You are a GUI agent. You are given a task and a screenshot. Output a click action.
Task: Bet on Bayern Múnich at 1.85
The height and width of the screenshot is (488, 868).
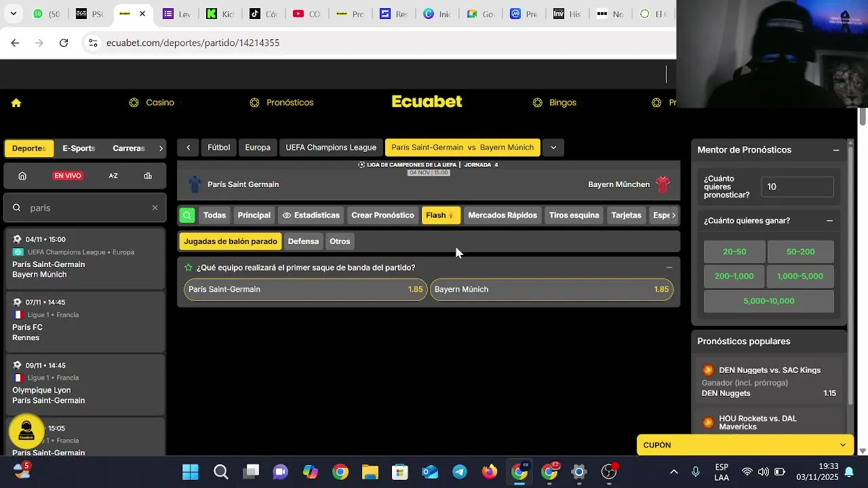(x=551, y=289)
